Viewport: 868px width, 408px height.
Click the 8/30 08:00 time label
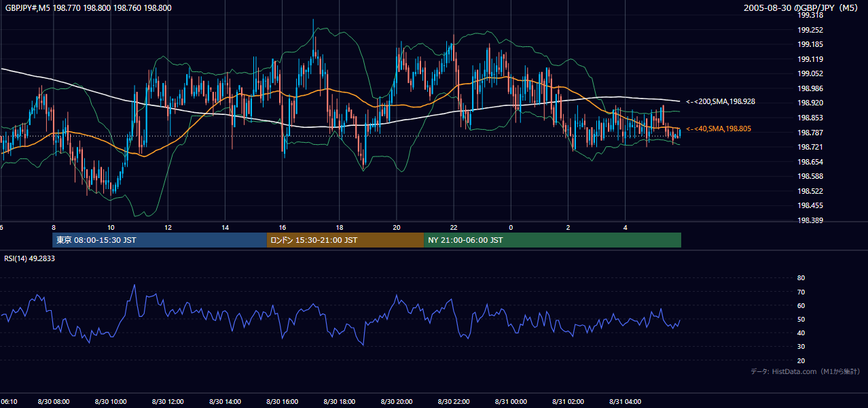click(x=53, y=402)
